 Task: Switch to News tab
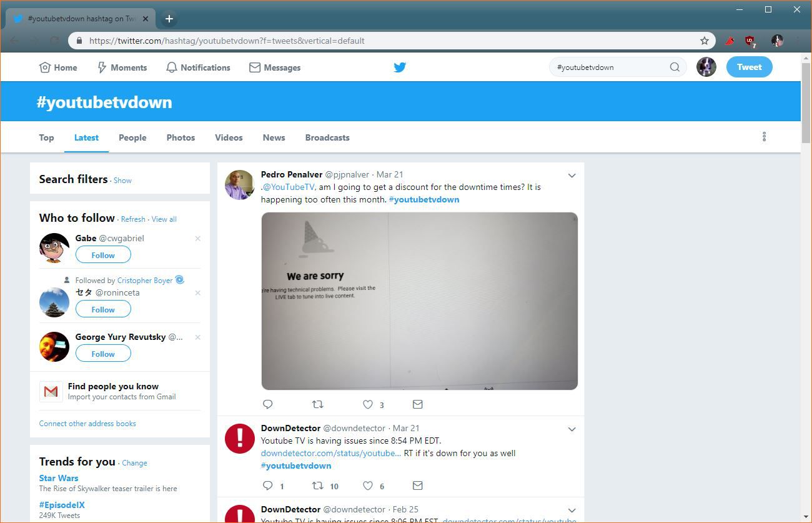pos(274,137)
